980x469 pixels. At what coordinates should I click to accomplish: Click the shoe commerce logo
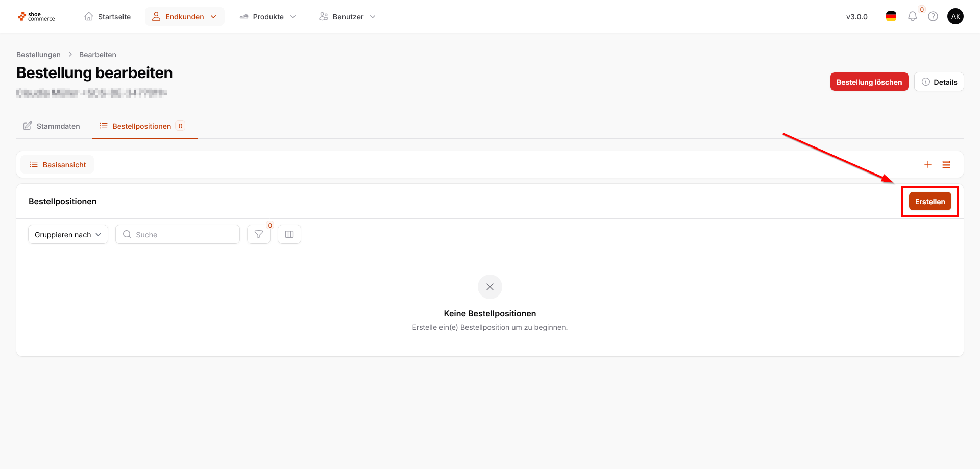pos(37,17)
